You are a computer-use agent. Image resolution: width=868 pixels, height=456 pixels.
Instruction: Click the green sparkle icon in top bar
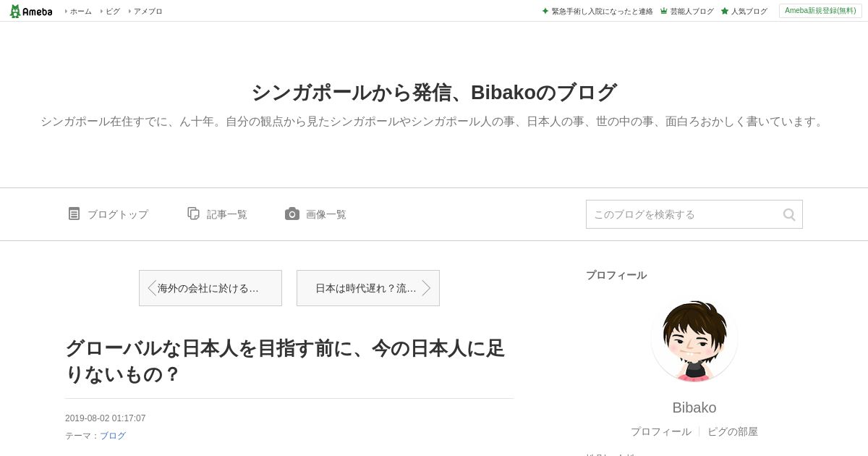coord(545,11)
